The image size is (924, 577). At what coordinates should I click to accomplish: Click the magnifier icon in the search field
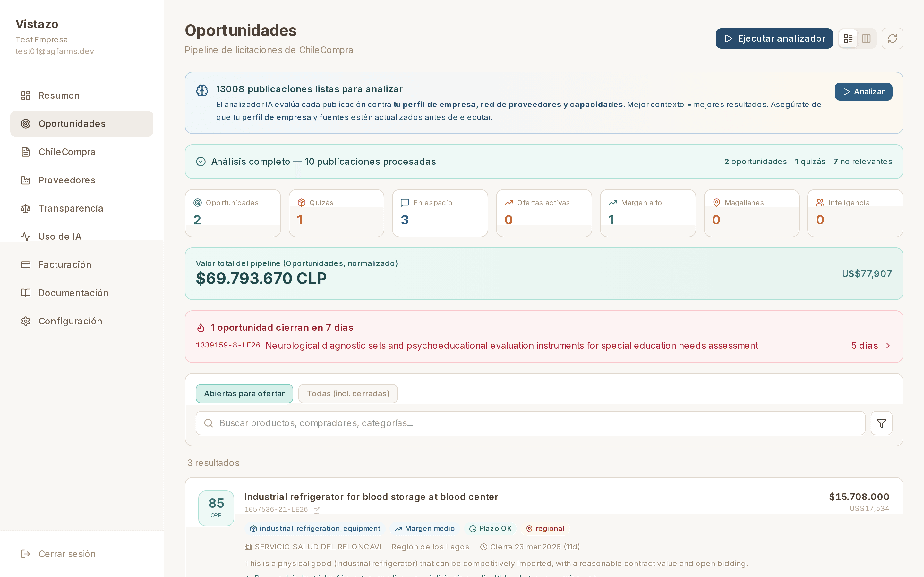click(x=209, y=423)
